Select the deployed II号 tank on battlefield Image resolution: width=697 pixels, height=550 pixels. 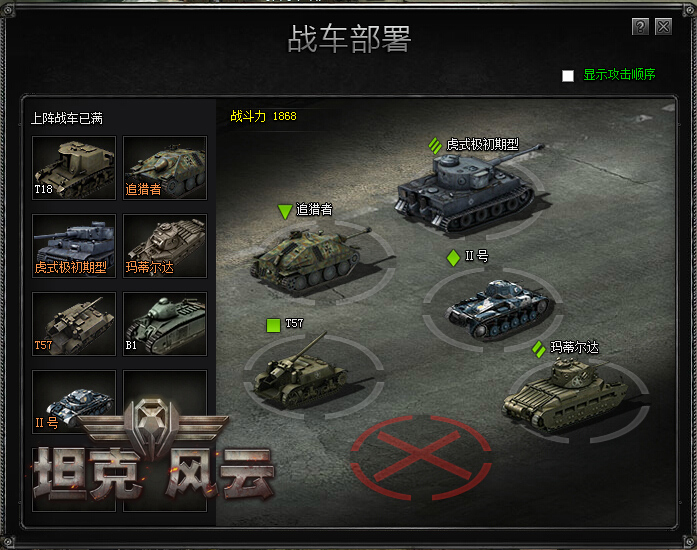(x=497, y=308)
